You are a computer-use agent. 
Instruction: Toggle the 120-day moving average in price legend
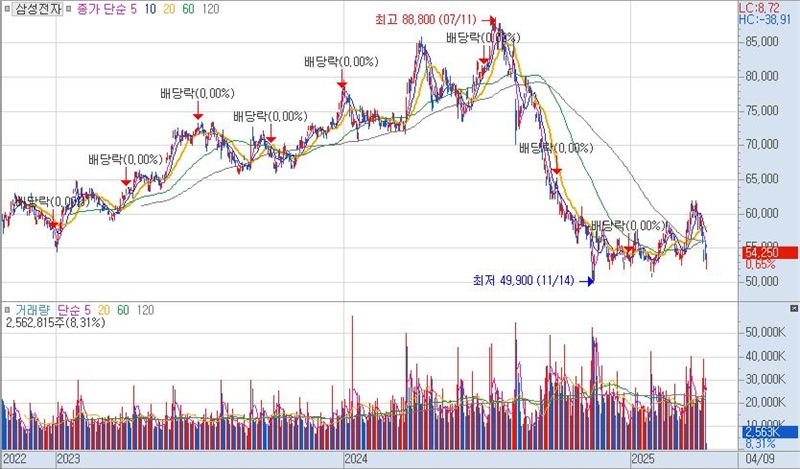210,8
